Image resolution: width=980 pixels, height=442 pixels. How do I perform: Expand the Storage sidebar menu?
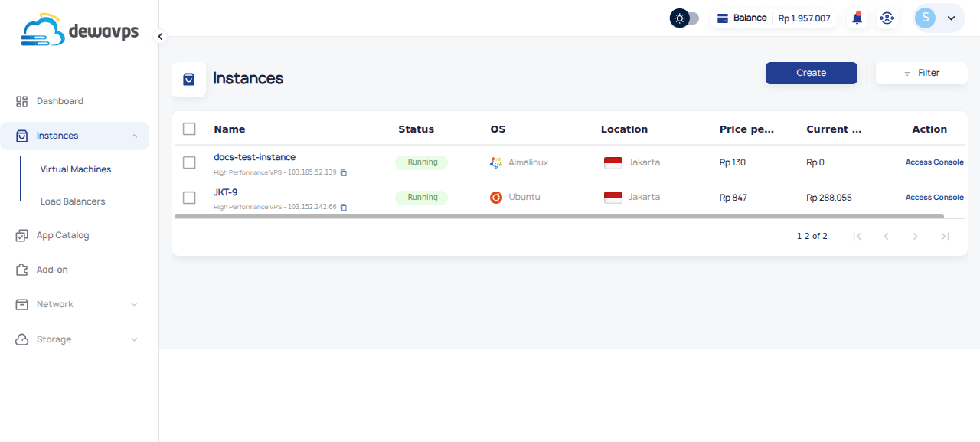(74, 339)
